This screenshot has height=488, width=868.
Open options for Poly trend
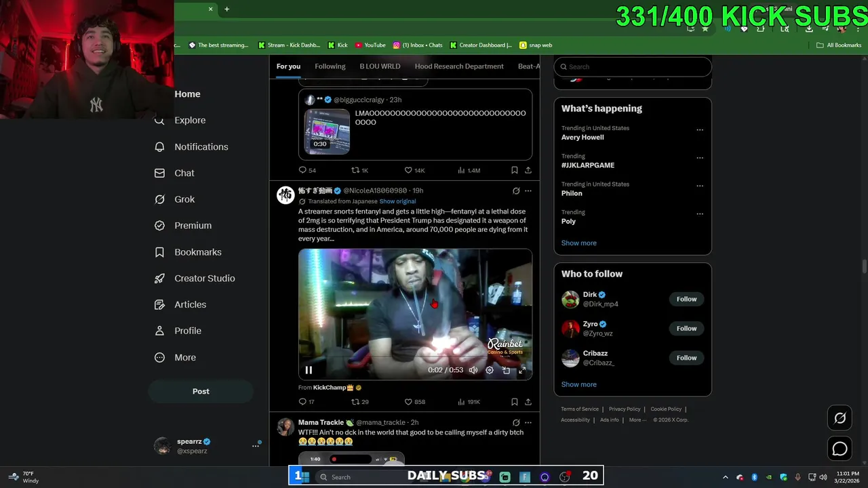(x=700, y=214)
